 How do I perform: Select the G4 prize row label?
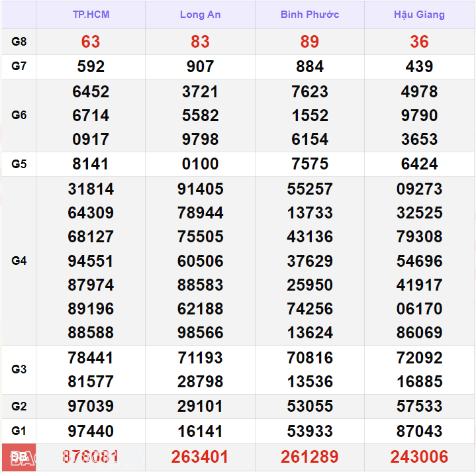click(19, 261)
